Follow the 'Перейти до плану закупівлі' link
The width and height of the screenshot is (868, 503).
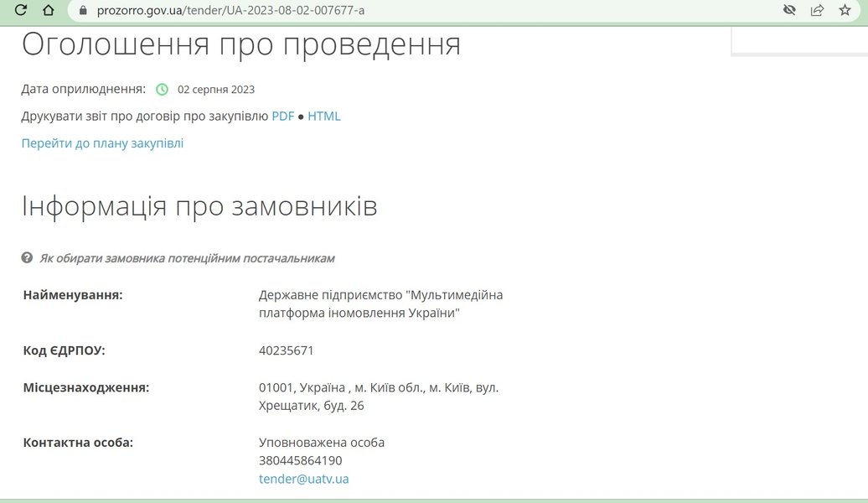(102, 143)
